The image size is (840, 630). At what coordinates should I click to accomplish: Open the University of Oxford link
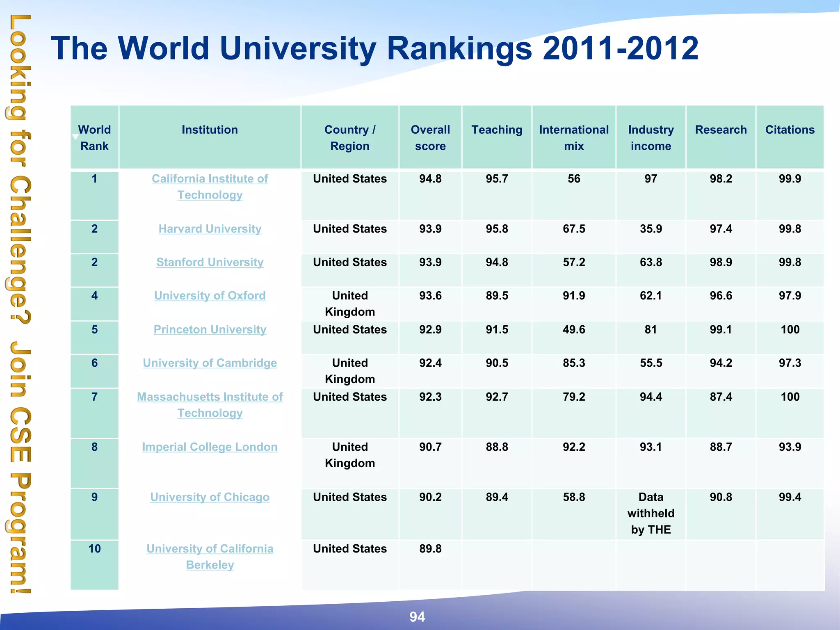(x=210, y=296)
